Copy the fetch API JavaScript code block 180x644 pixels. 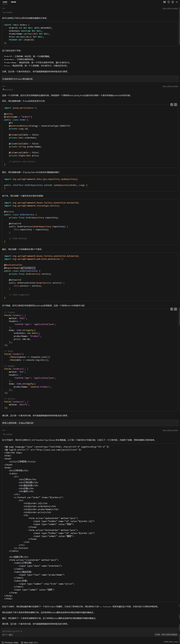(172, 309)
